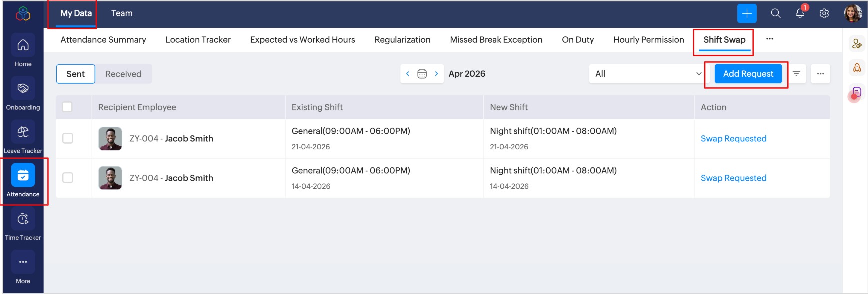Open the settings gear icon
868x294 pixels.
824,14
